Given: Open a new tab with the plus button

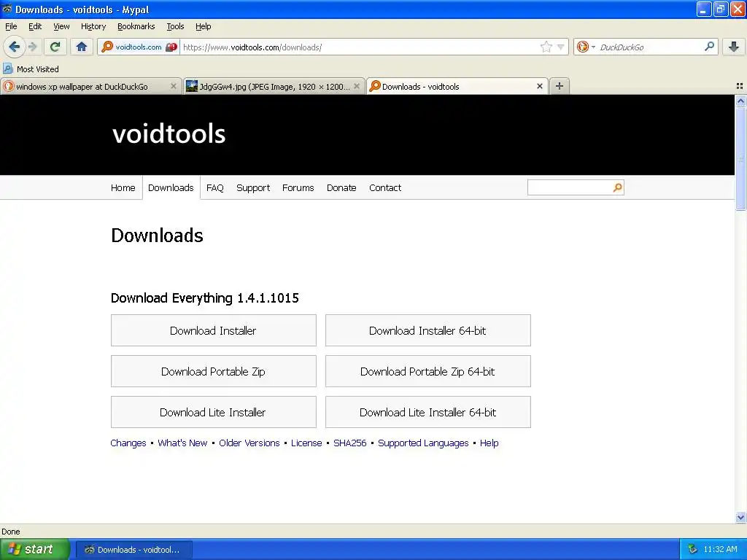Looking at the screenshot, I should [x=560, y=86].
